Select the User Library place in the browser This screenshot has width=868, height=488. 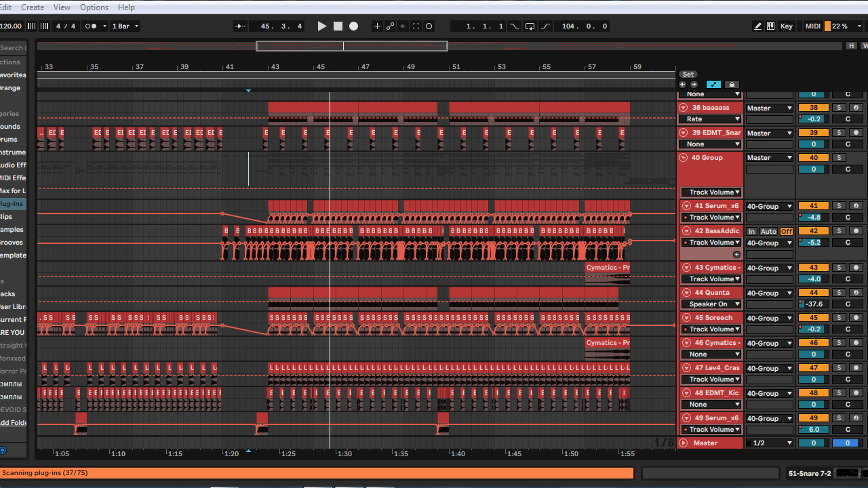click(x=12, y=307)
